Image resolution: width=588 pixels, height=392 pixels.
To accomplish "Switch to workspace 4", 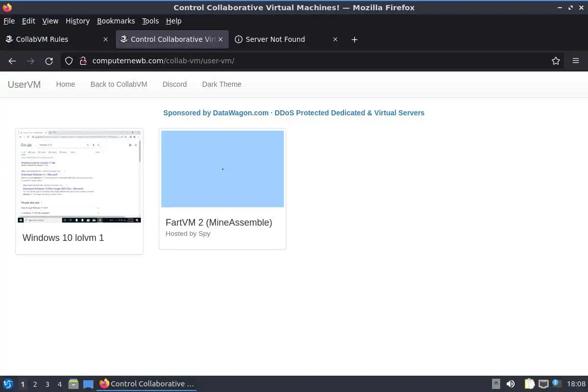I will click(60, 384).
